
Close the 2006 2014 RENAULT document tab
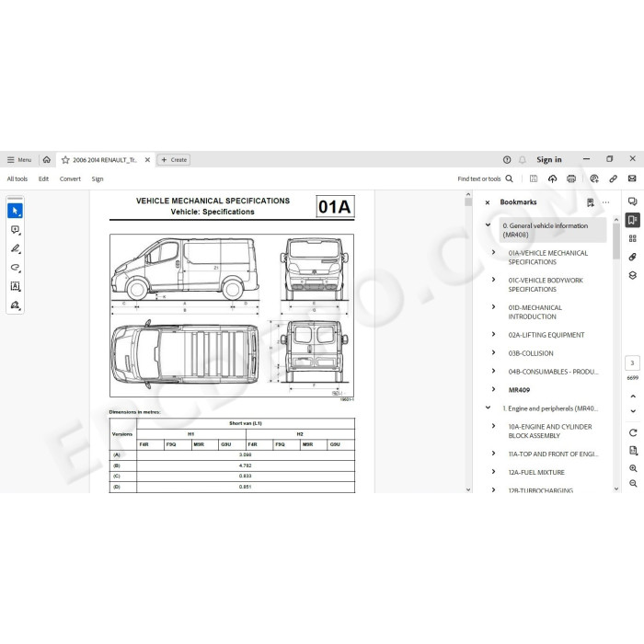tap(147, 160)
